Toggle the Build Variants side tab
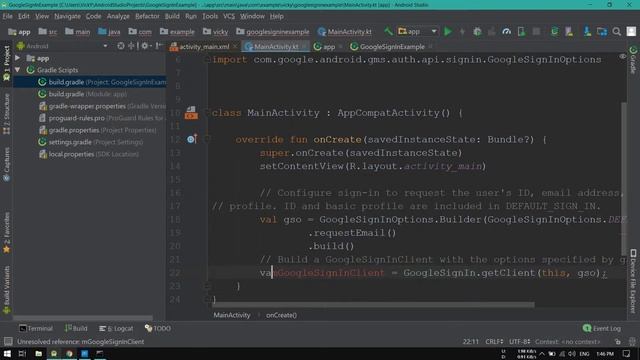 tap(7, 289)
